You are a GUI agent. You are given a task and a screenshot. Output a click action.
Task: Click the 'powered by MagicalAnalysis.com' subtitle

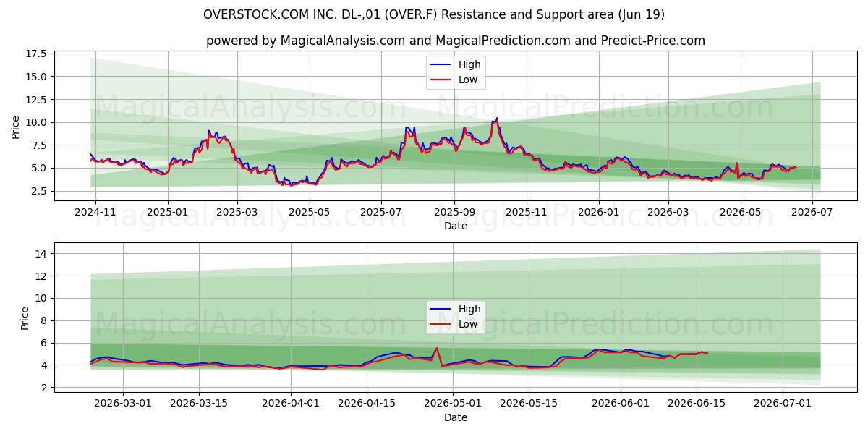(x=456, y=41)
